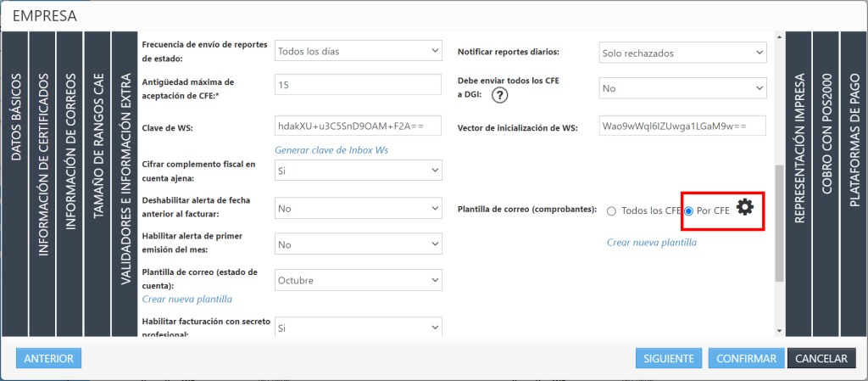Click the Generar clave de Inbox Ws link

331,150
